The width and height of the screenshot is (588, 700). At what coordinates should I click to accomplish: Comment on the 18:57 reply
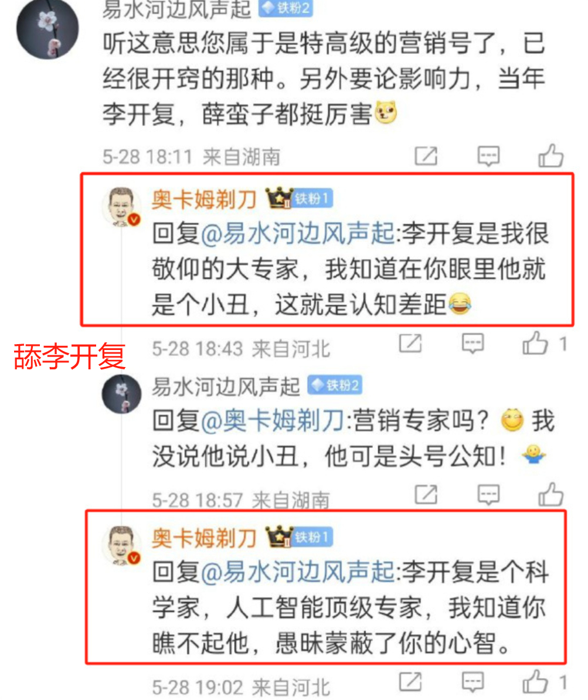pyautogui.click(x=488, y=495)
